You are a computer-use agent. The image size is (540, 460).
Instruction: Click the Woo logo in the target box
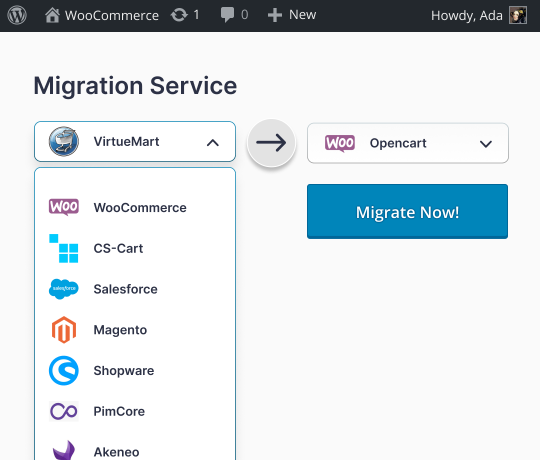coord(340,143)
